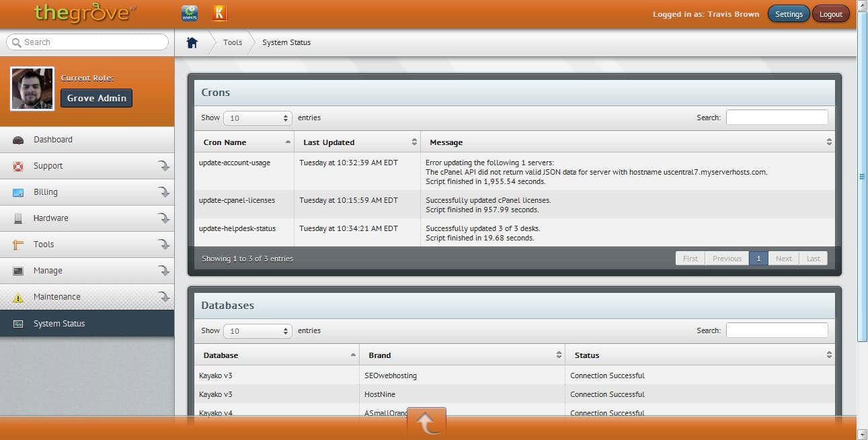The image size is (868, 440).
Task: Click the Maintenance warning triangle icon
Action: point(18,298)
